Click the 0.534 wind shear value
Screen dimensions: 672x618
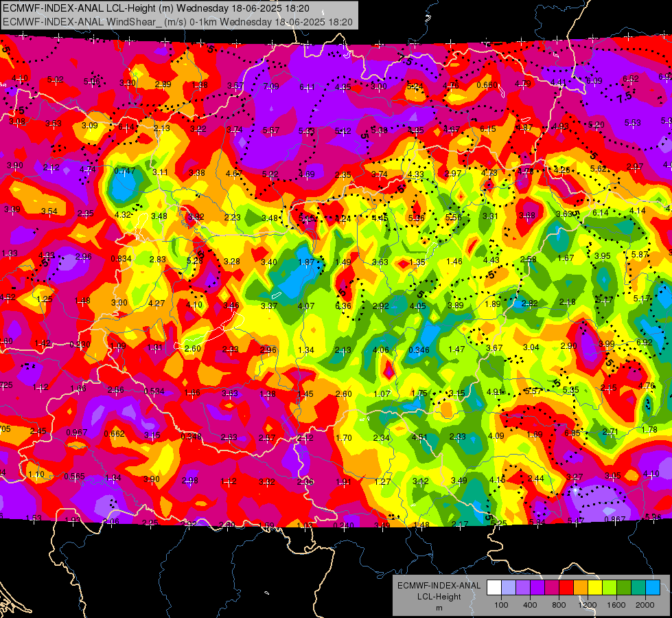point(154,391)
